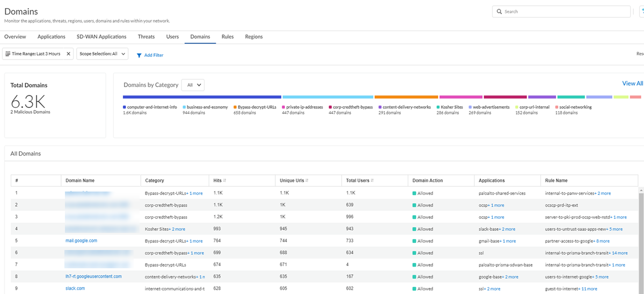Sort by Unique Urls column sort icon
This screenshot has width=644, height=294.
tap(307, 180)
